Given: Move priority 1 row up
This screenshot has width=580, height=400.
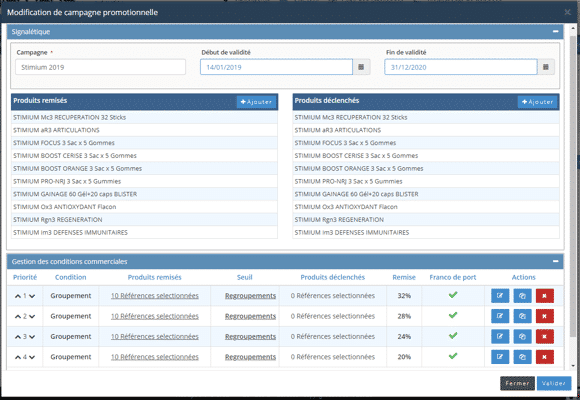Looking at the screenshot, I should click(x=18, y=296).
